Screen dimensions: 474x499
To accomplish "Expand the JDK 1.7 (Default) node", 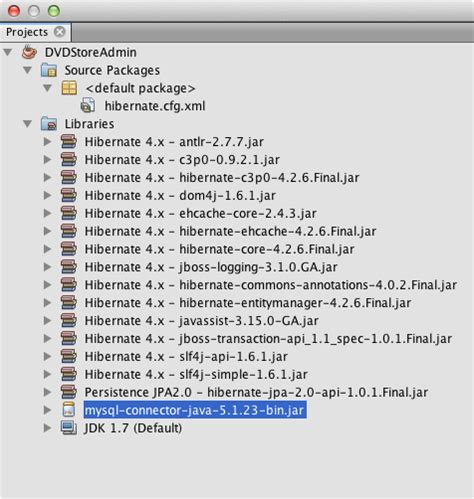I will (47, 428).
